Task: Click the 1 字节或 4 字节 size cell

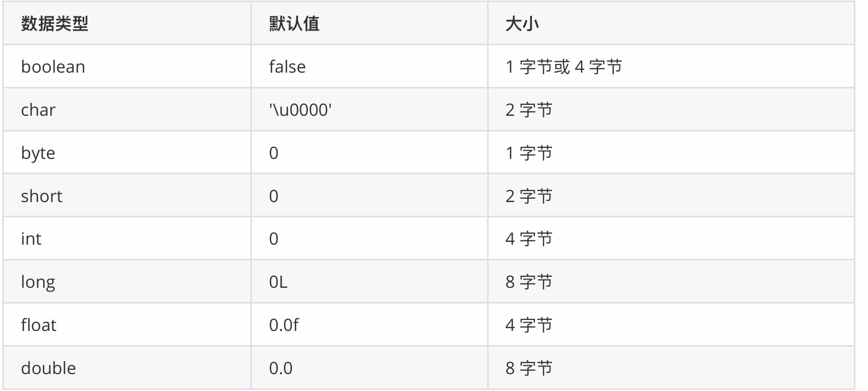Action: click(x=564, y=67)
